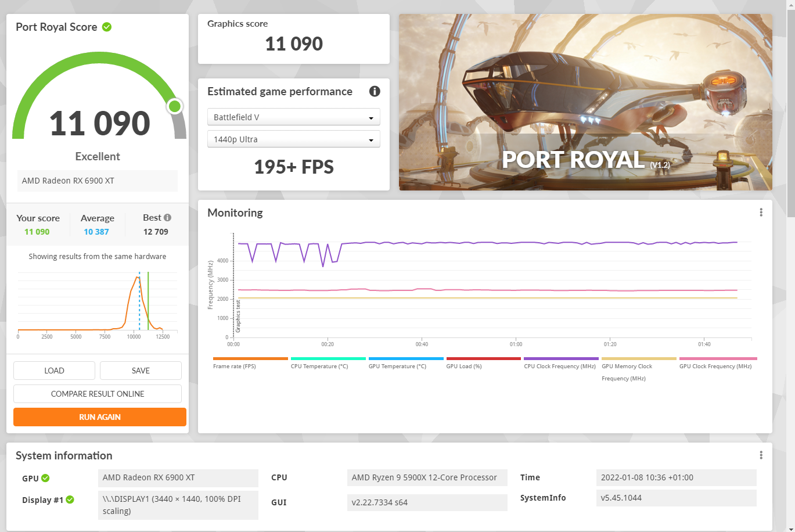Click the orange RUN AGAIN button
The width and height of the screenshot is (795, 532).
click(x=100, y=417)
